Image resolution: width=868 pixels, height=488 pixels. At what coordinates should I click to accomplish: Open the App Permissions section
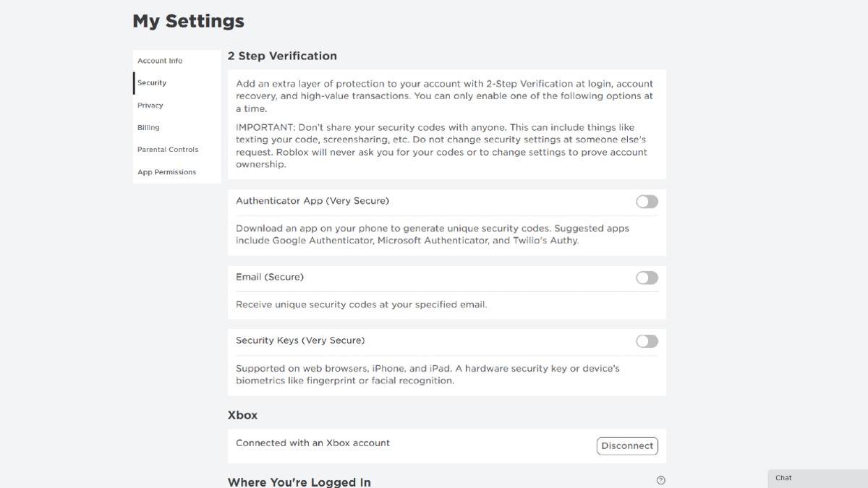[x=166, y=172]
